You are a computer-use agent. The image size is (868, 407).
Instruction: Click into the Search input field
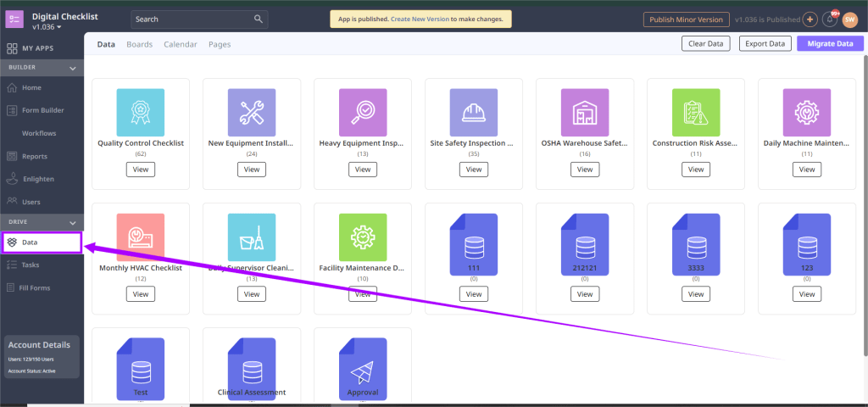click(x=191, y=19)
